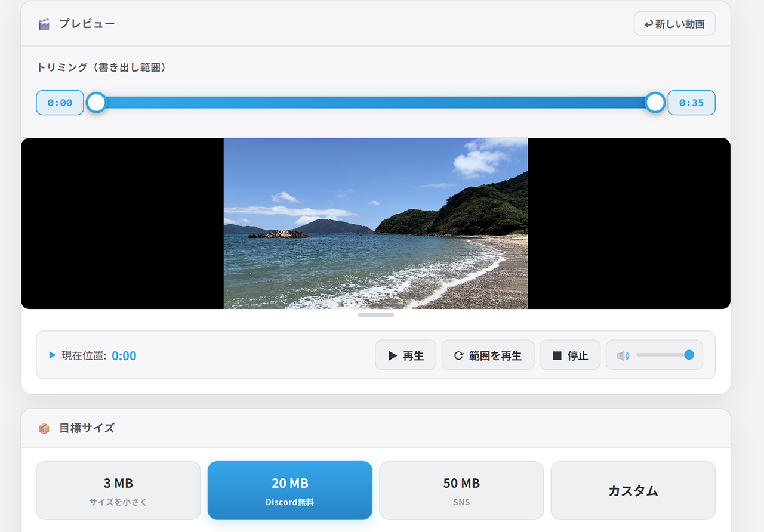Load a new video via 新しい動画

point(674,24)
